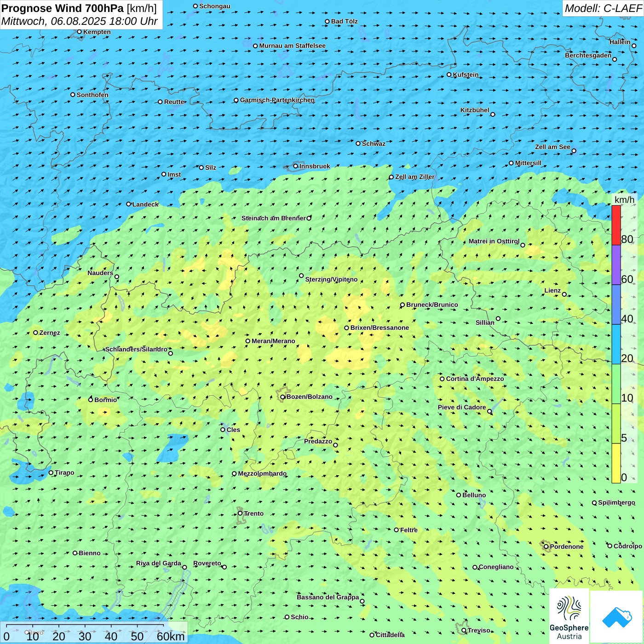The width and height of the screenshot is (644, 644).
Task: Click the 'Meran/Merano' label
Action: 273,341
